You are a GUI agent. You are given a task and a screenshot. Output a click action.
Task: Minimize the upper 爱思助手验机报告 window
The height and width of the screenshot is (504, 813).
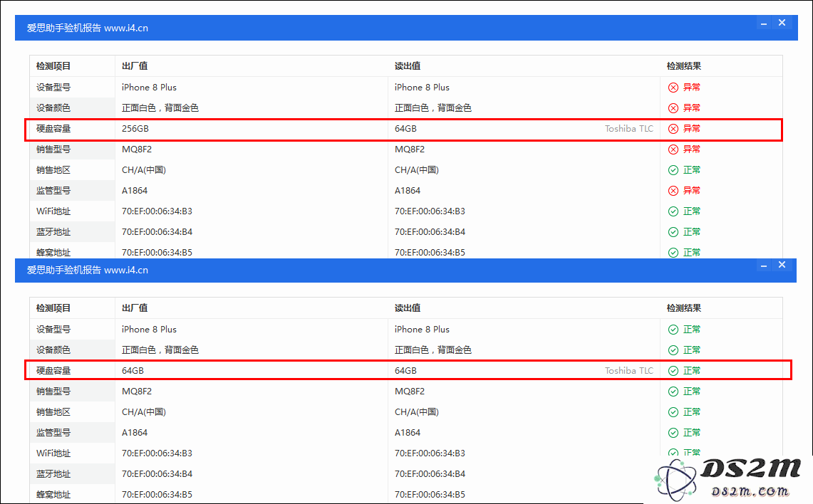tap(764, 23)
